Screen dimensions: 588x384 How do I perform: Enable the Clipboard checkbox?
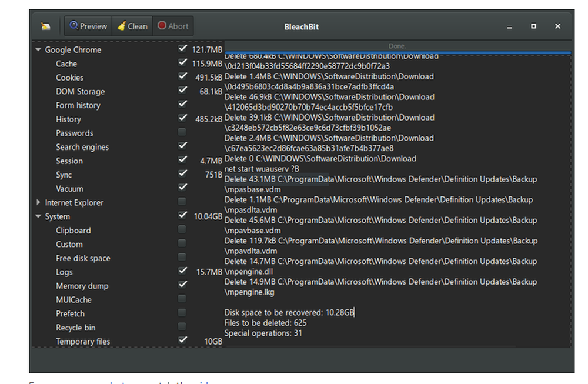(182, 229)
